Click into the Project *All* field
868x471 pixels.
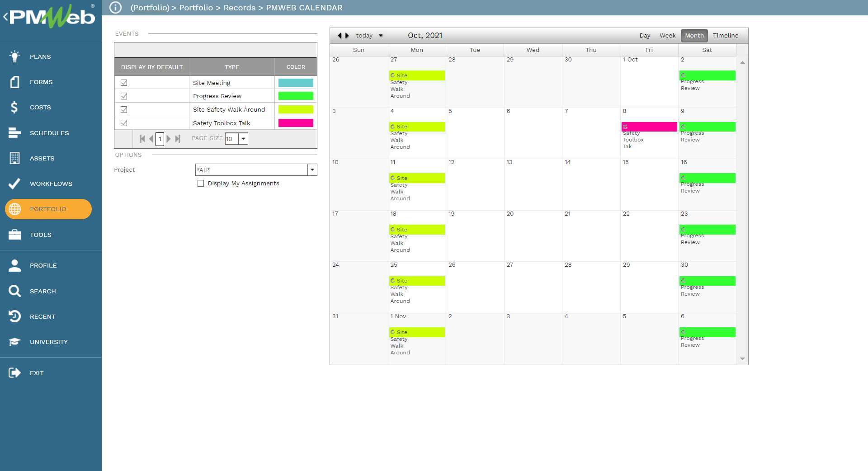coord(251,170)
